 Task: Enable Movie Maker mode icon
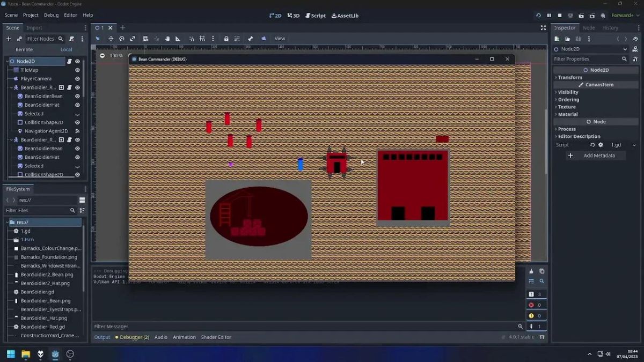click(603, 16)
